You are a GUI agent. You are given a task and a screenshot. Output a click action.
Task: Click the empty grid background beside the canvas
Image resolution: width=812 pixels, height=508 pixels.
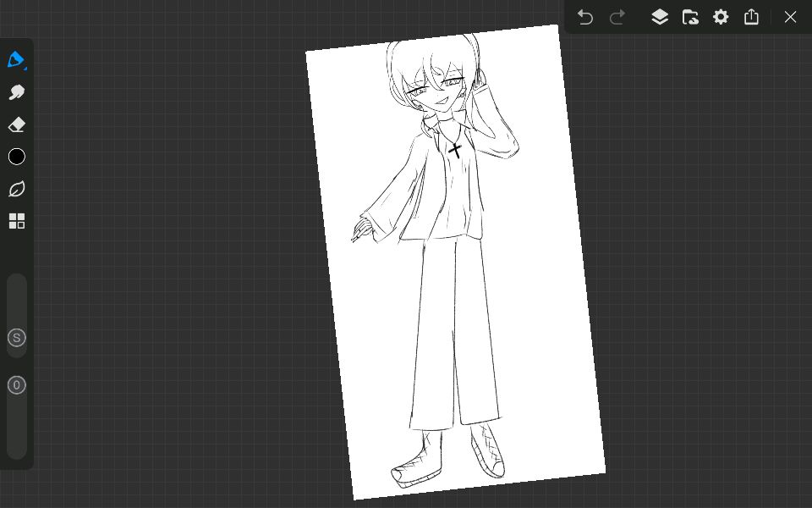coord(169,254)
